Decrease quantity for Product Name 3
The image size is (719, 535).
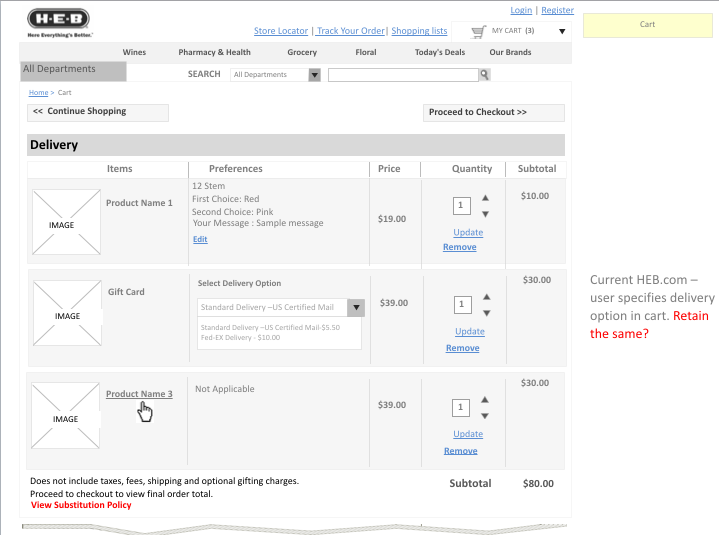tap(485, 416)
